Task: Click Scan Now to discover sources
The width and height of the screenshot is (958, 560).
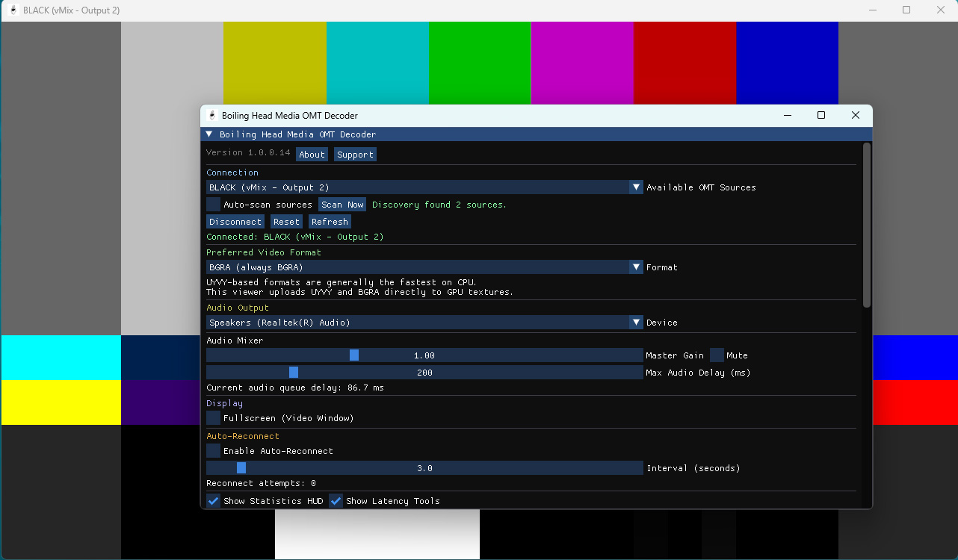Action: point(342,205)
